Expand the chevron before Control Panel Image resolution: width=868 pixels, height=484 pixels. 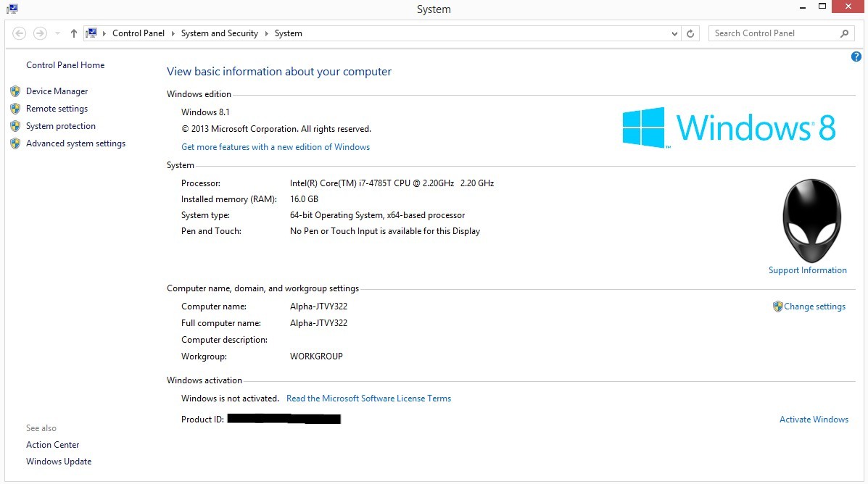[104, 33]
